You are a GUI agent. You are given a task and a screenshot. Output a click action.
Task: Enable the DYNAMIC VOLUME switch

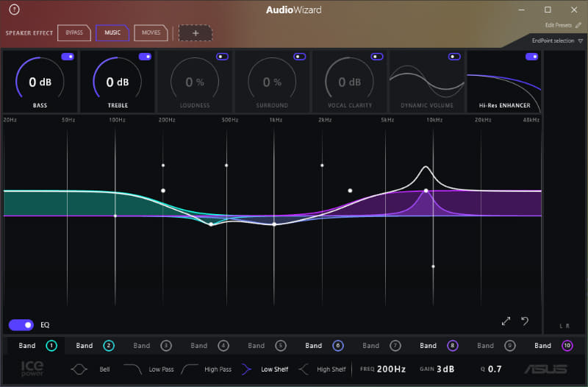[x=454, y=57]
